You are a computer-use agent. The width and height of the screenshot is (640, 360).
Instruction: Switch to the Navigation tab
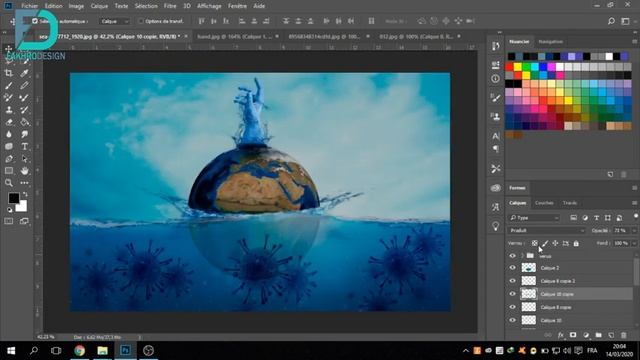(x=551, y=42)
